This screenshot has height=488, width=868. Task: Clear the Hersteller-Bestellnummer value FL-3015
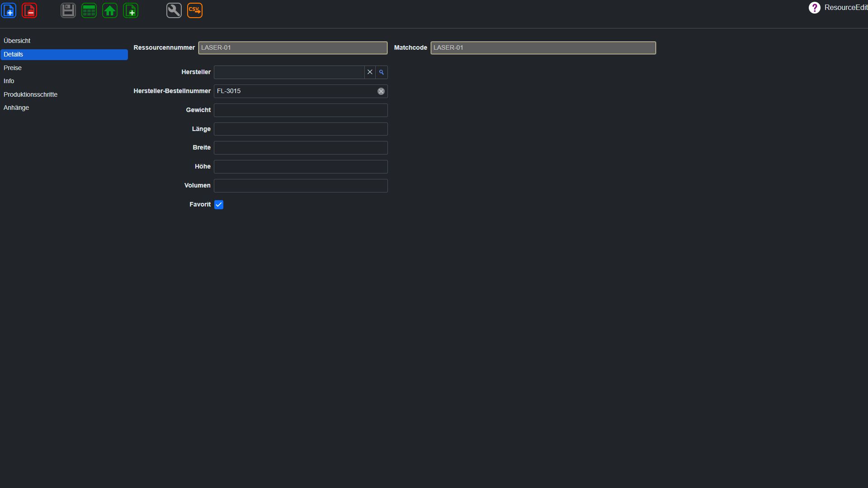(x=381, y=91)
